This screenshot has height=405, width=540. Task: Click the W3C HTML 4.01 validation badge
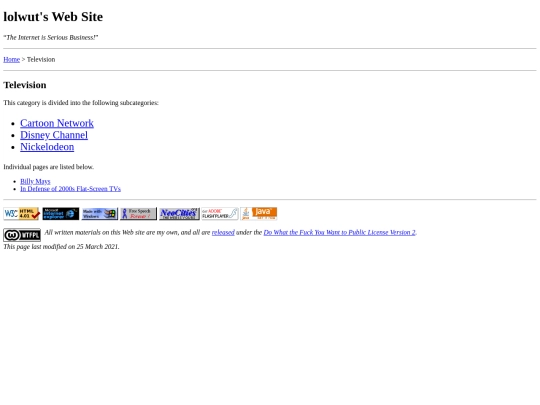22,214
